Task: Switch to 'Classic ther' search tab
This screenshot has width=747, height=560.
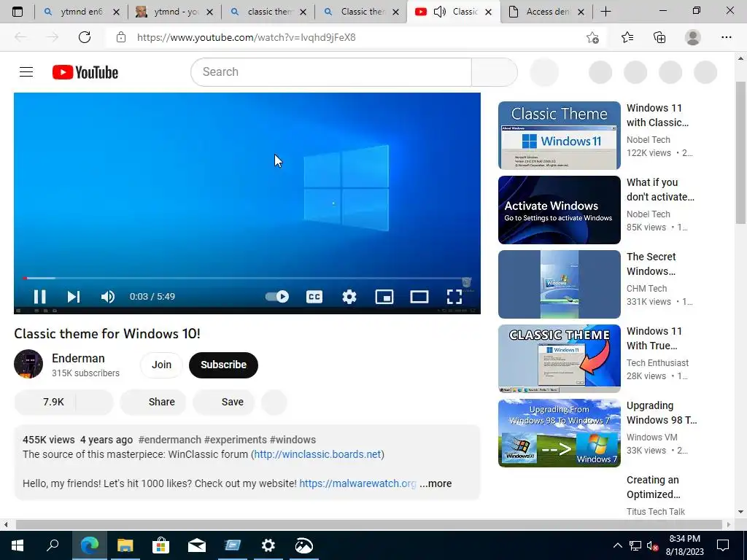Action: click(x=361, y=12)
